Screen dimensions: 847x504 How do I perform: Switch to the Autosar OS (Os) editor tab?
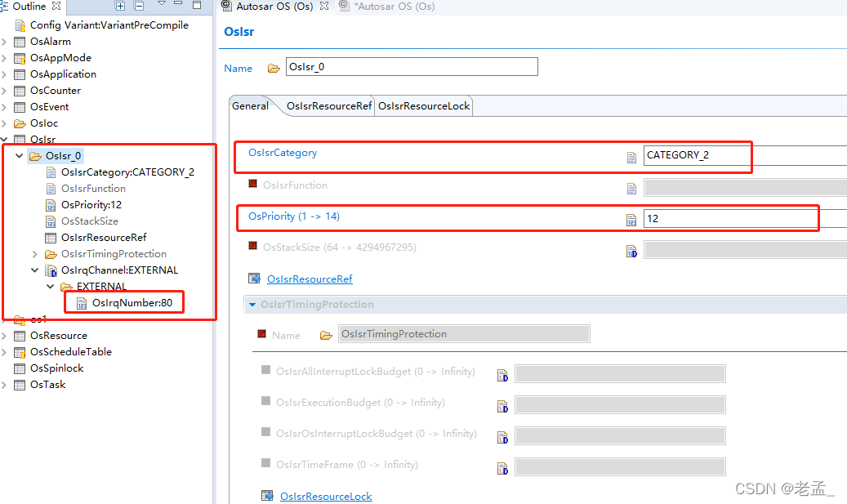274,6
